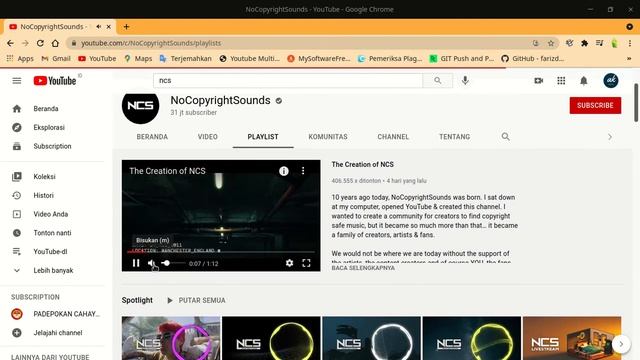Viewport: 640px width, 360px height.
Task: Open first Spotlight thumbnail with pink ring
Action: (171, 338)
